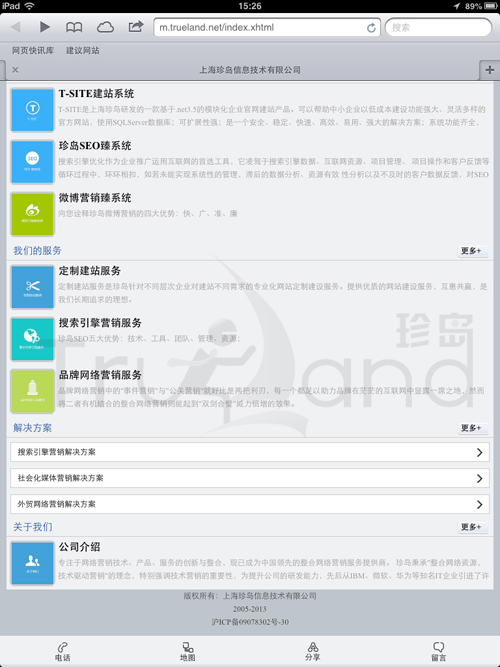Tap the browser back arrow
500x667 pixels.
coord(16,27)
